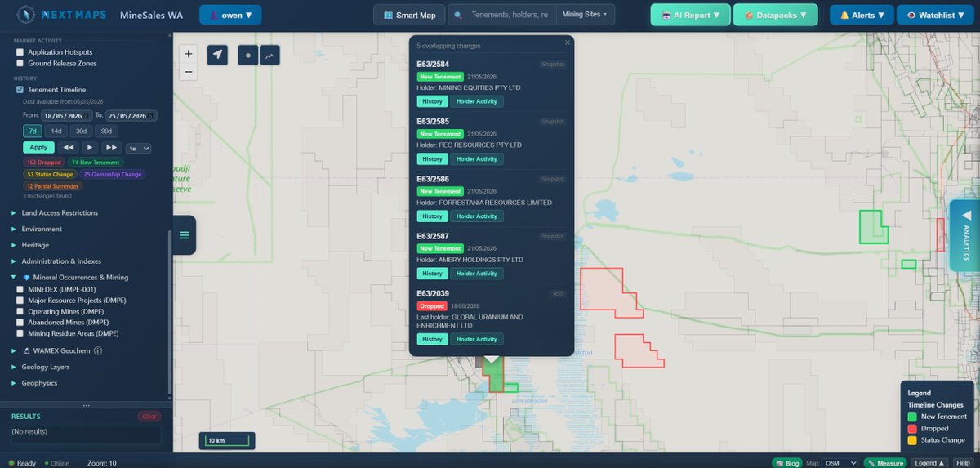The width and height of the screenshot is (980, 468).
Task: Open Smart Map
Action: pyautogui.click(x=410, y=15)
